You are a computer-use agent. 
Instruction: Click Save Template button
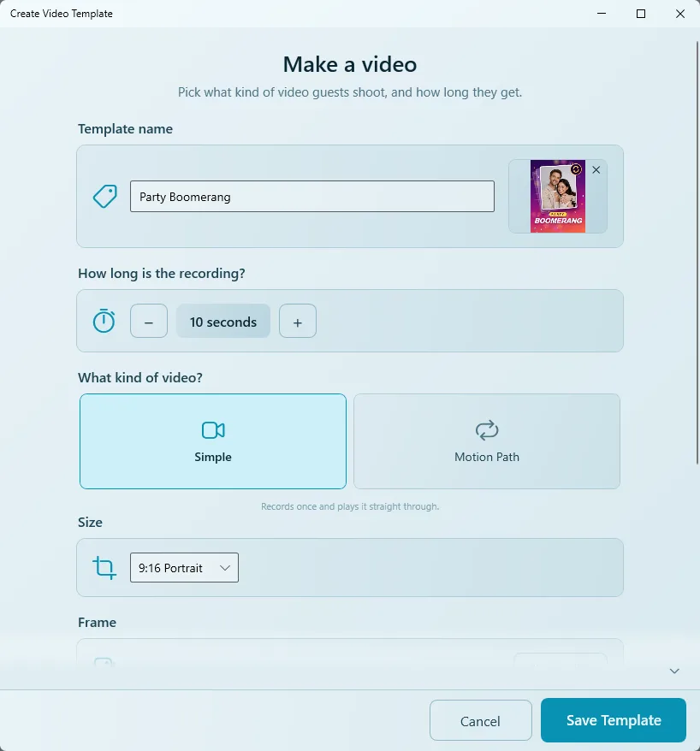[x=614, y=720]
